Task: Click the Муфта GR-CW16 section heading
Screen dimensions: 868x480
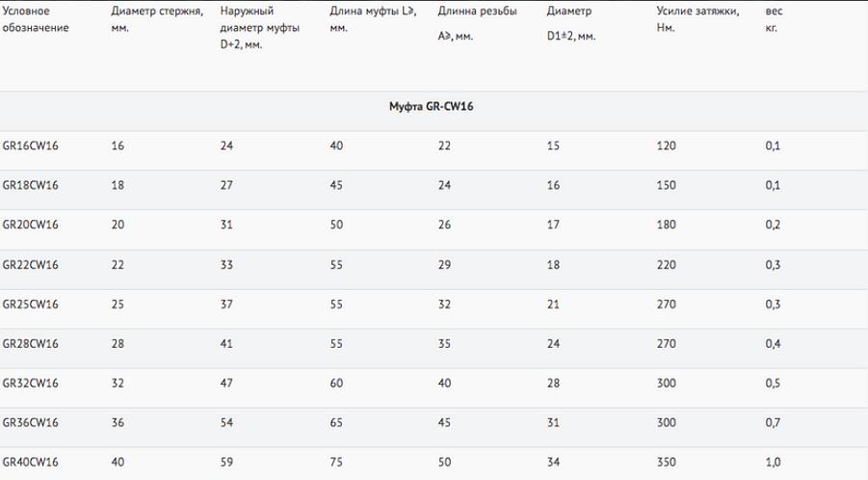Action: (431, 105)
